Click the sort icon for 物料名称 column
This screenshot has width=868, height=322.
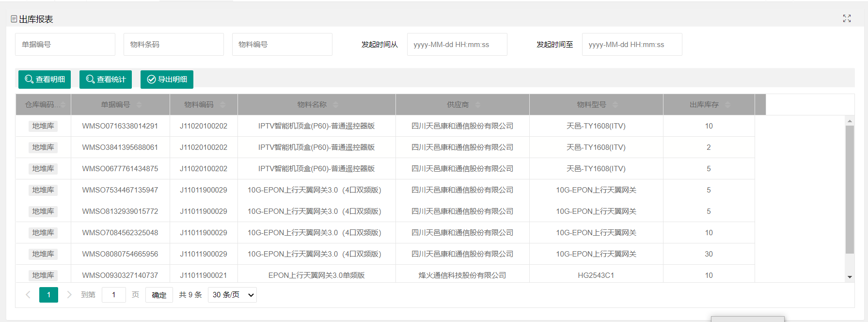(336, 105)
